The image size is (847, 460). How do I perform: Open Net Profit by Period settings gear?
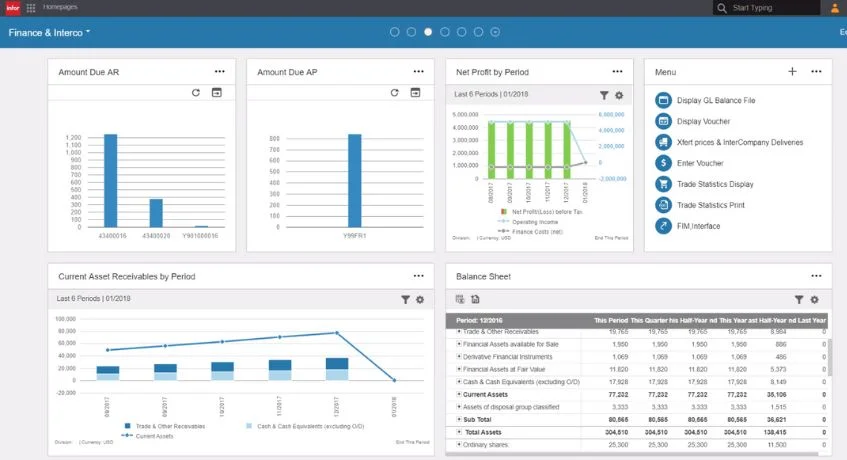(x=619, y=95)
